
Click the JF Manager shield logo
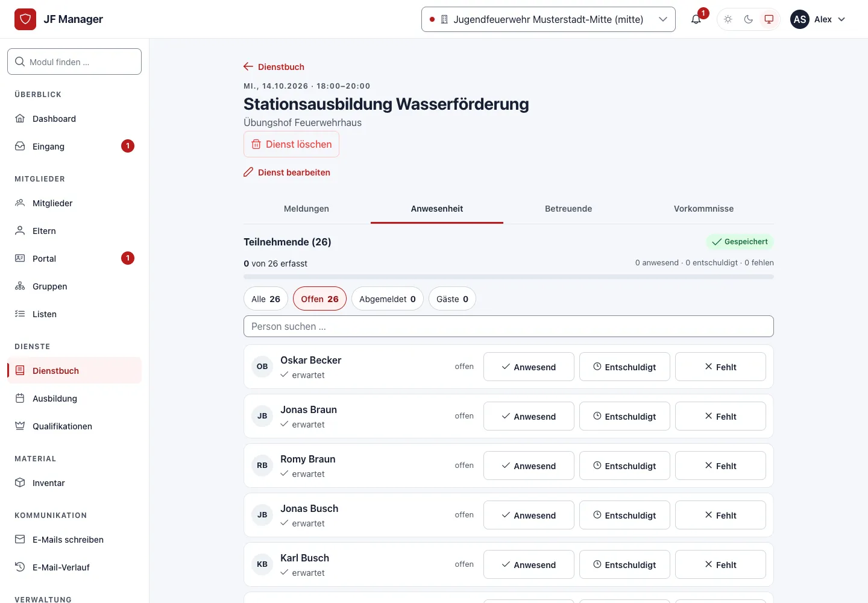click(x=25, y=19)
